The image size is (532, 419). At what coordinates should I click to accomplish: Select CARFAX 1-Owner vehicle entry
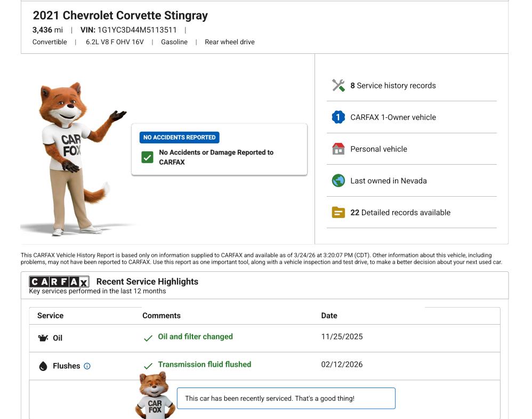393,117
